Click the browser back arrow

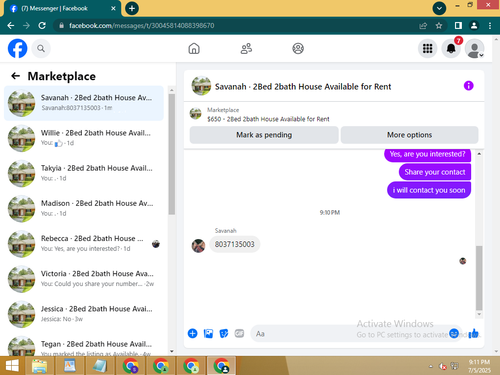[11, 26]
